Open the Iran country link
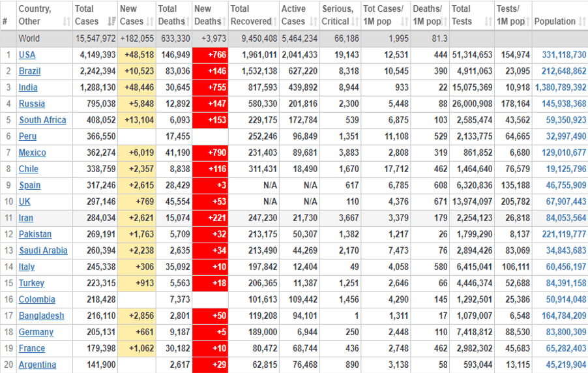Image resolution: width=588 pixels, height=373 pixels. [26, 218]
